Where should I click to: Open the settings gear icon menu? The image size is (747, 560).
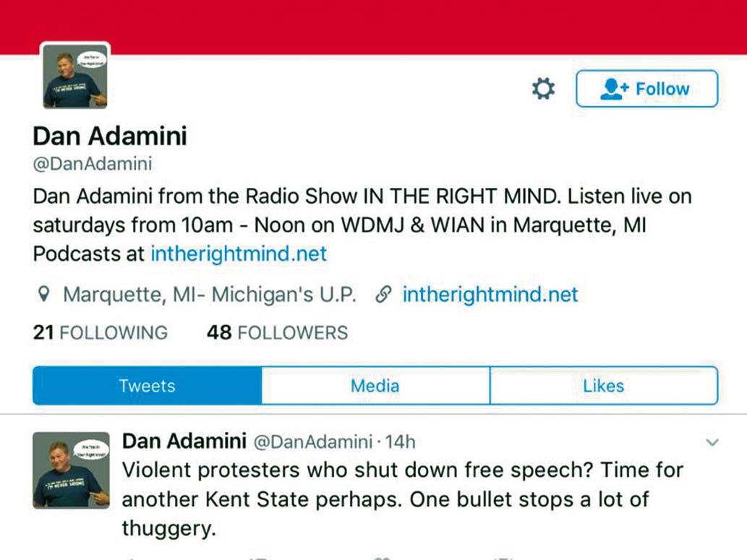543,89
